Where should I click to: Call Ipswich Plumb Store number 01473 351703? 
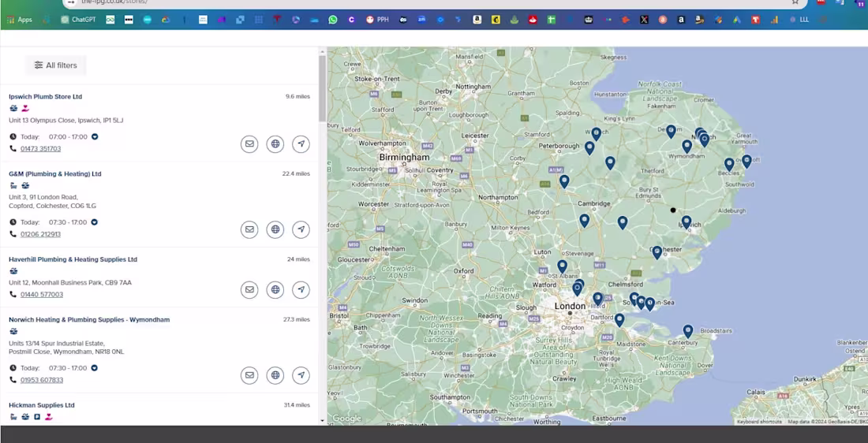tap(40, 149)
